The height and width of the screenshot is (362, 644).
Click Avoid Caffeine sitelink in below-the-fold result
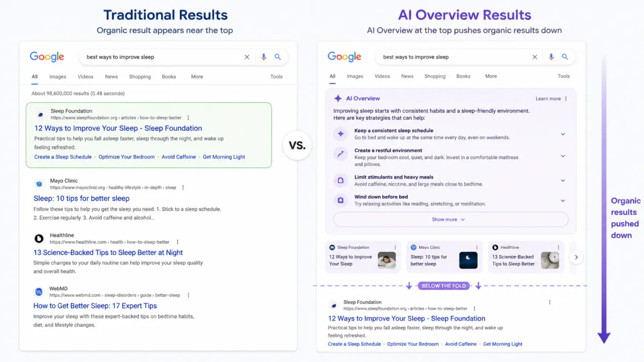point(461,344)
